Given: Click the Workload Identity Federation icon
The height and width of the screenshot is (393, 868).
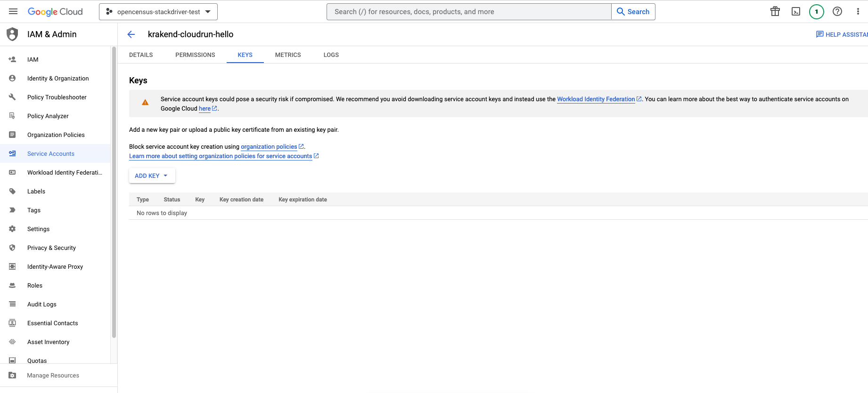Looking at the screenshot, I should 12,172.
